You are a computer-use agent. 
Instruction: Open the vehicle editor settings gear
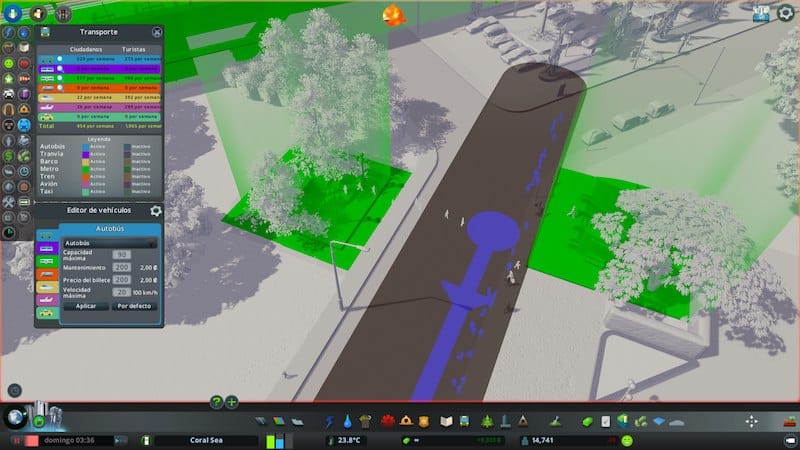pyautogui.click(x=156, y=210)
